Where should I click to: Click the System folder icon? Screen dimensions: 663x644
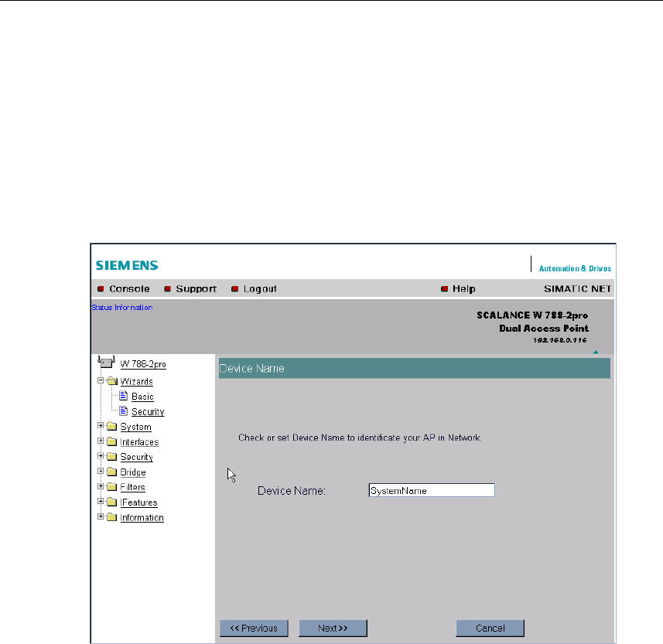[x=111, y=427]
